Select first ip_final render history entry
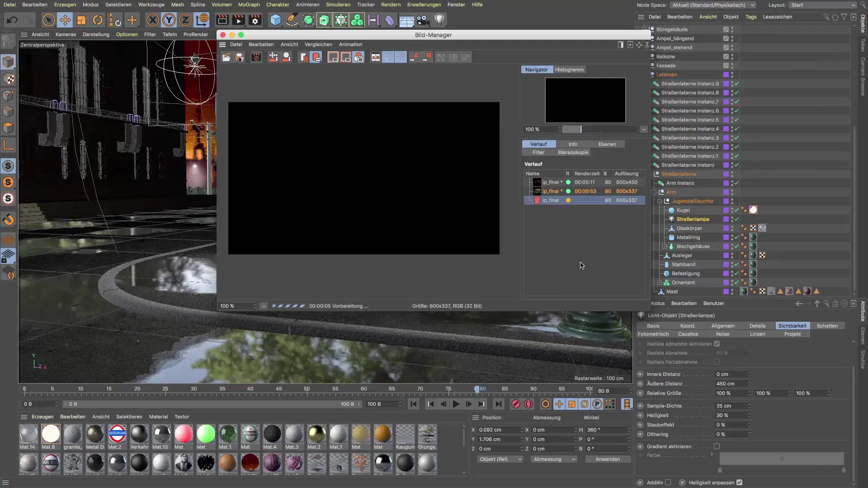 [585, 182]
